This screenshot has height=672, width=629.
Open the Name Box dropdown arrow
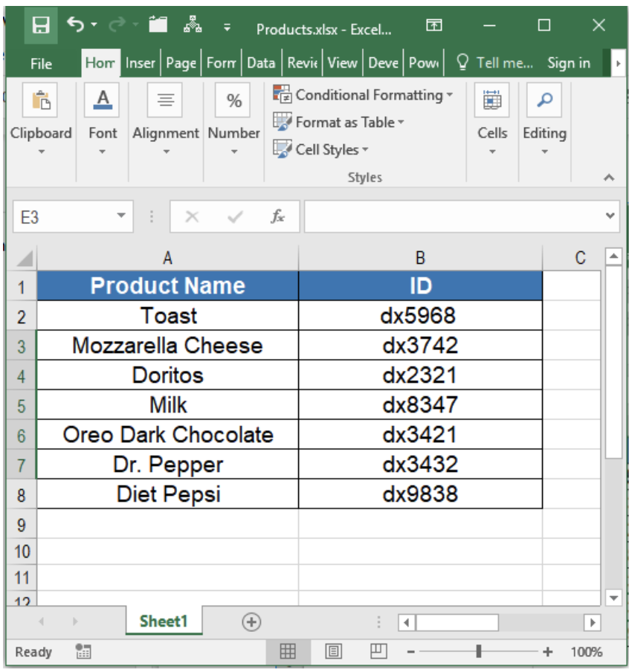pyautogui.click(x=122, y=215)
